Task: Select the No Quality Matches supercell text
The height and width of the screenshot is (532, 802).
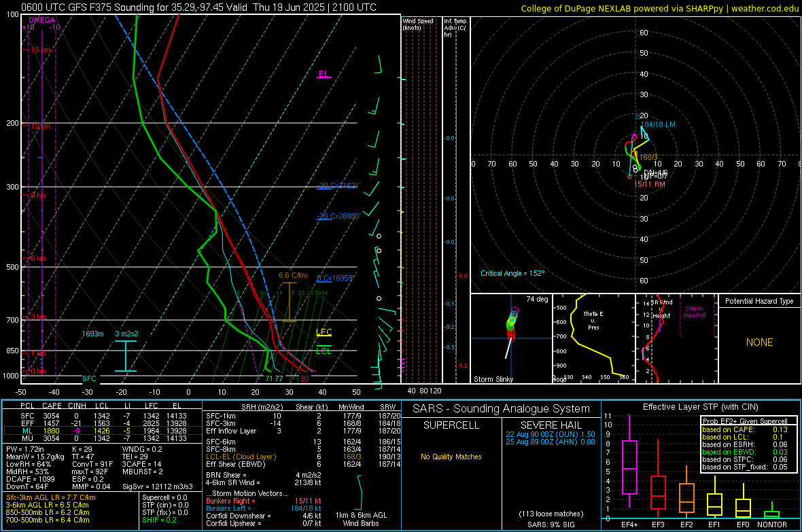Action: [451, 457]
